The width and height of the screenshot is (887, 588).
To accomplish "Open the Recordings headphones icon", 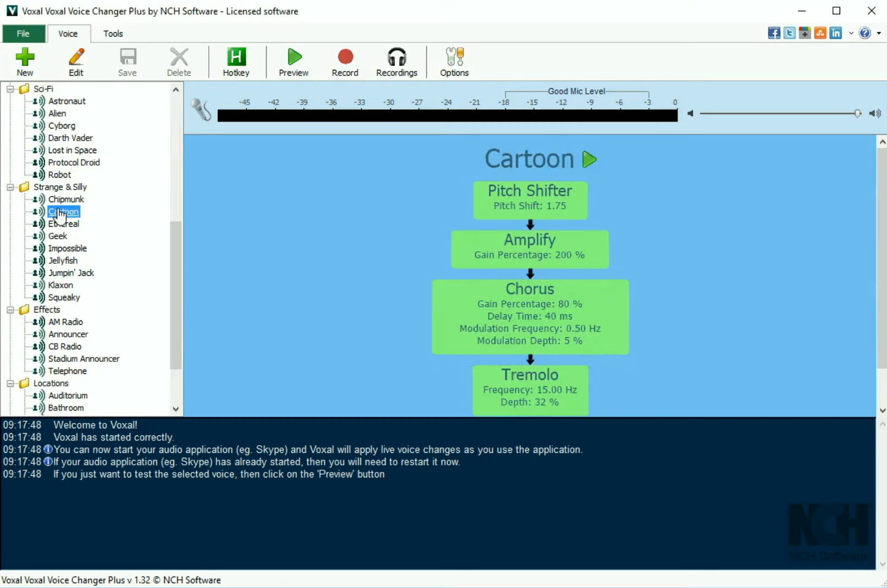I will click(x=397, y=62).
